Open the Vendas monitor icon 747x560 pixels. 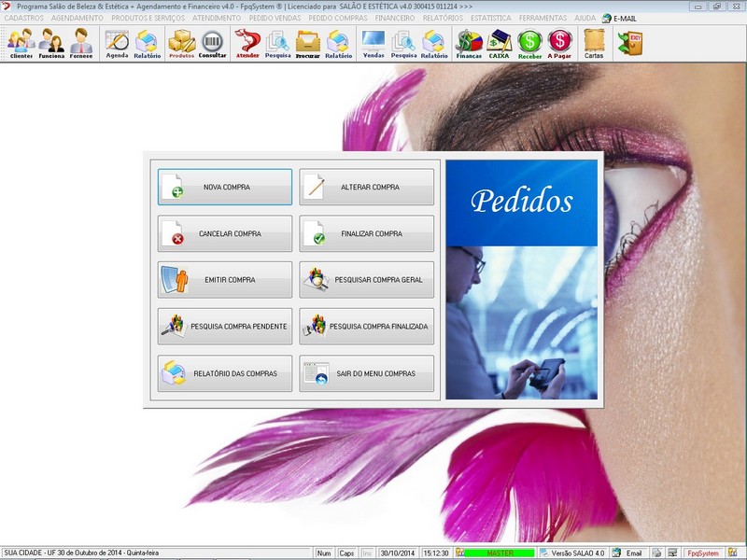373,43
